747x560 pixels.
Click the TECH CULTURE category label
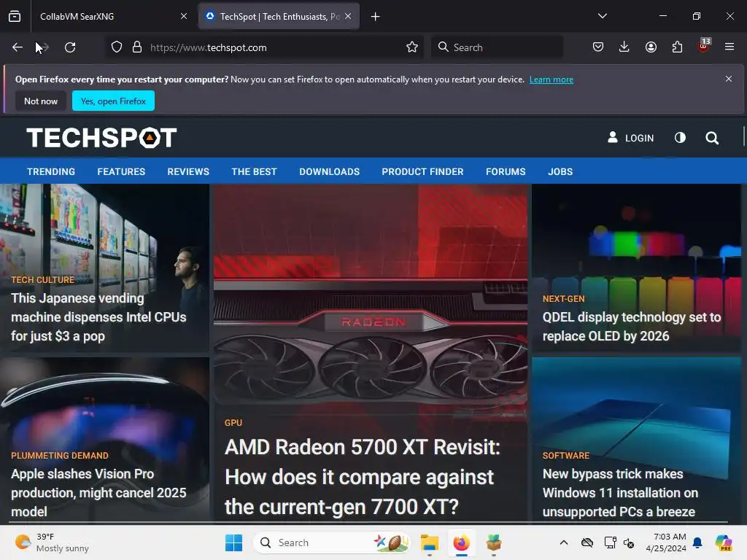(x=43, y=280)
